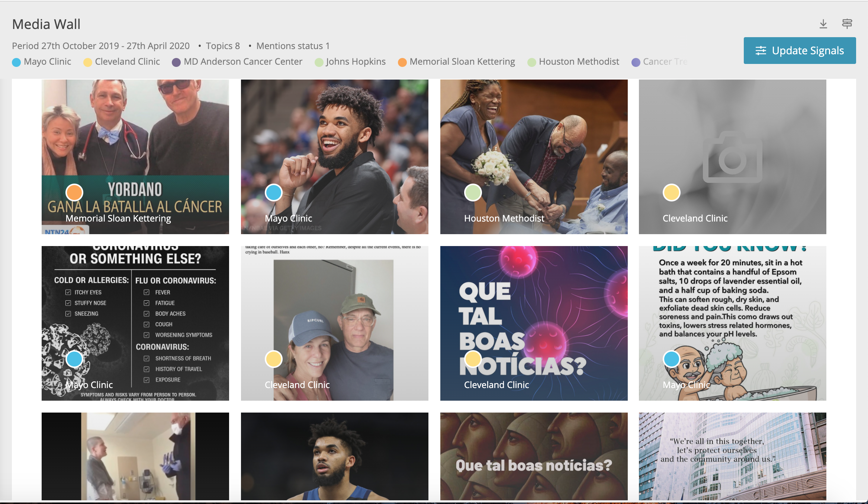This screenshot has height=504, width=868.
Task: Select Memorial Sloan Kettering in the legend
Action: pyautogui.click(x=462, y=62)
